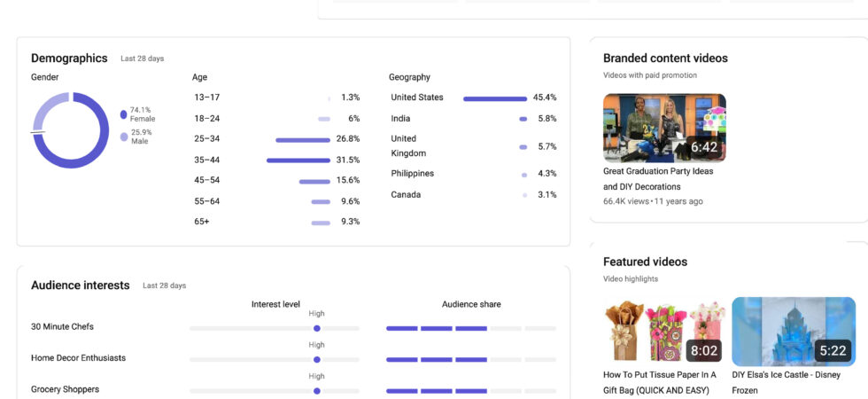Open the Great Graduation Party Ideas thumbnail
The height and width of the screenshot is (399, 868).
[664, 128]
